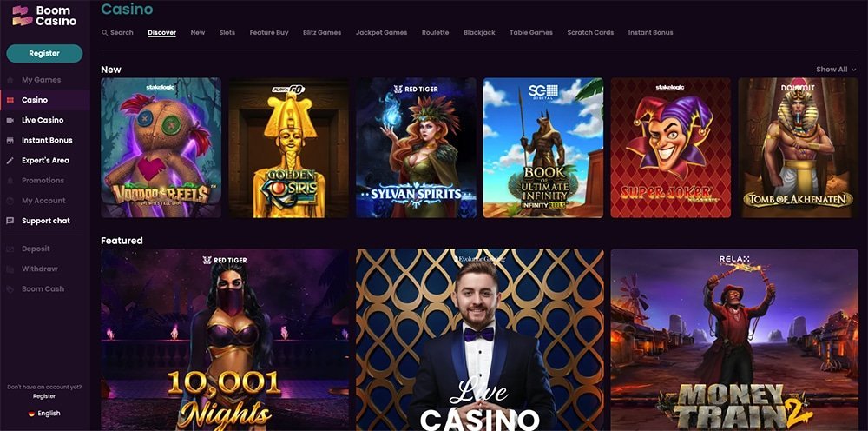Expand the Show All dropdown
The height and width of the screenshot is (431, 868).
click(836, 70)
